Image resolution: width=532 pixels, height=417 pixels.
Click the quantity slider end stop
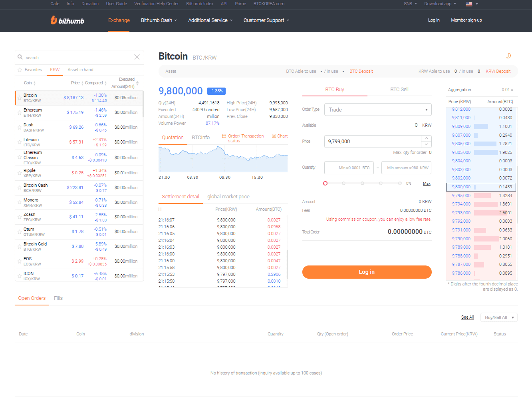(x=399, y=184)
